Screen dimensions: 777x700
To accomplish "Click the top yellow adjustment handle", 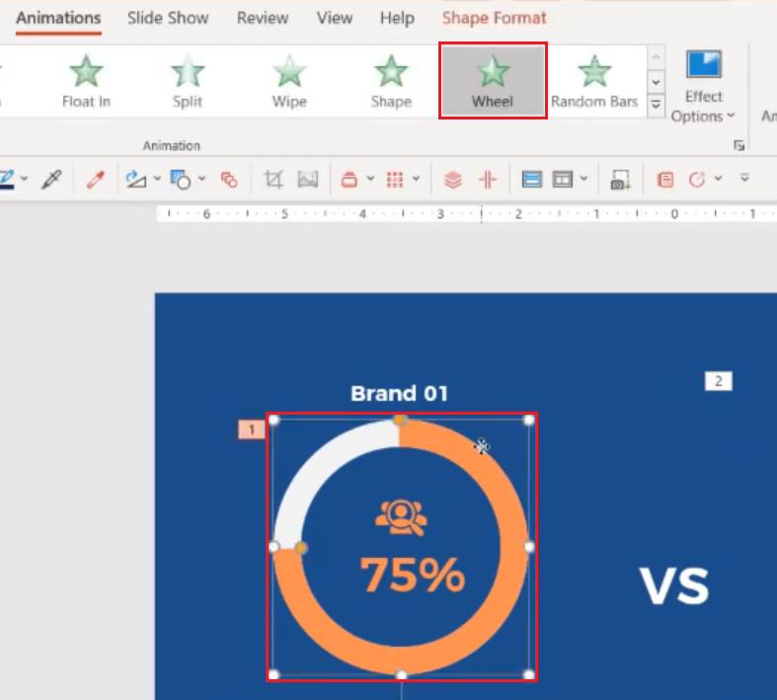I will 400,421.
